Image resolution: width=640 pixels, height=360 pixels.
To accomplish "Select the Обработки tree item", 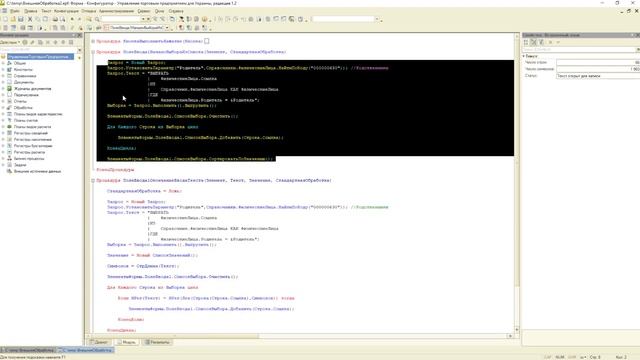I will (x=23, y=108).
